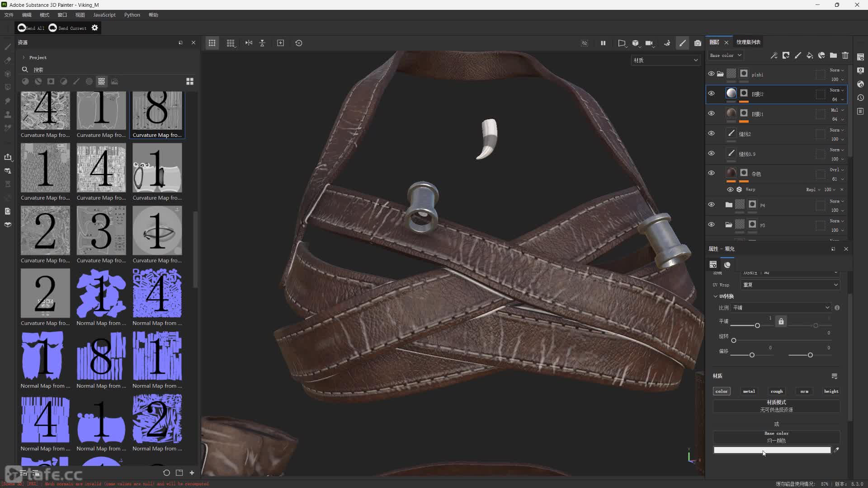Screen dimensions: 868x488
Task: Create a new folder in layers
Action: coord(833,55)
